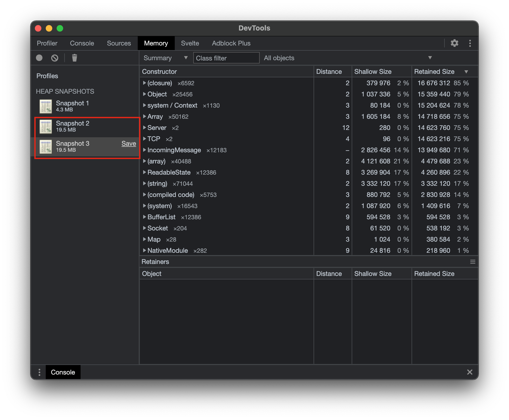Expand the TCP constructor row
Screen dimensions: 509x420
click(145, 139)
